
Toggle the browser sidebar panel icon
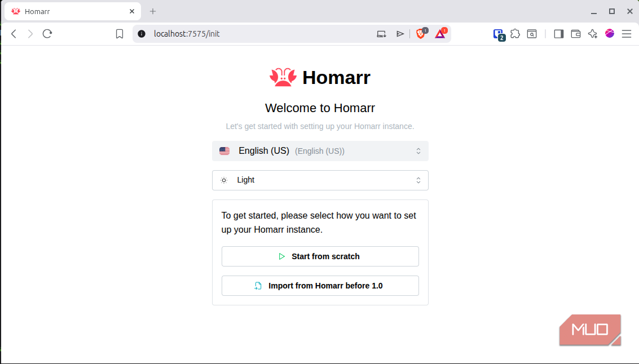click(559, 34)
